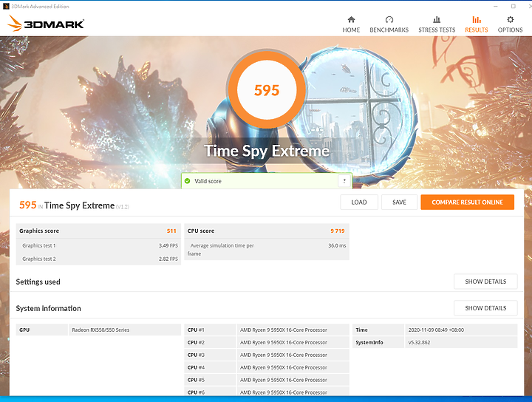Select Graphics test 2 row
The height and width of the screenshot is (402, 532).
[98, 259]
